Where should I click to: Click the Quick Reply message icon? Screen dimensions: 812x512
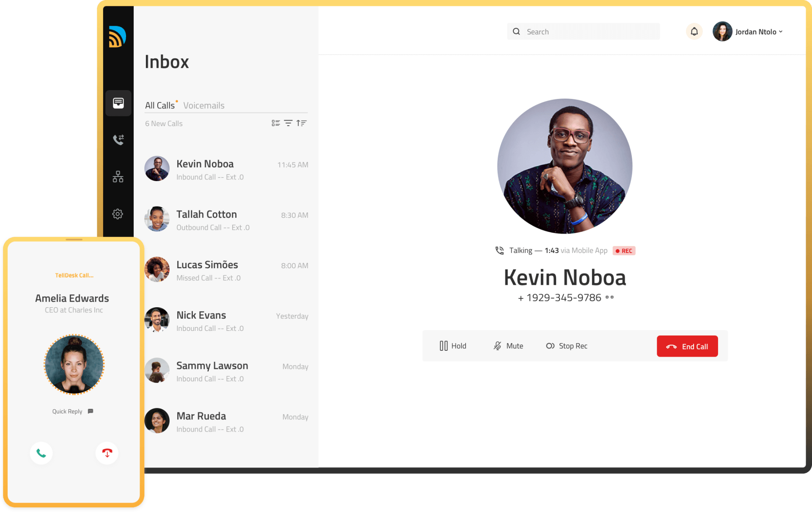click(91, 411)
